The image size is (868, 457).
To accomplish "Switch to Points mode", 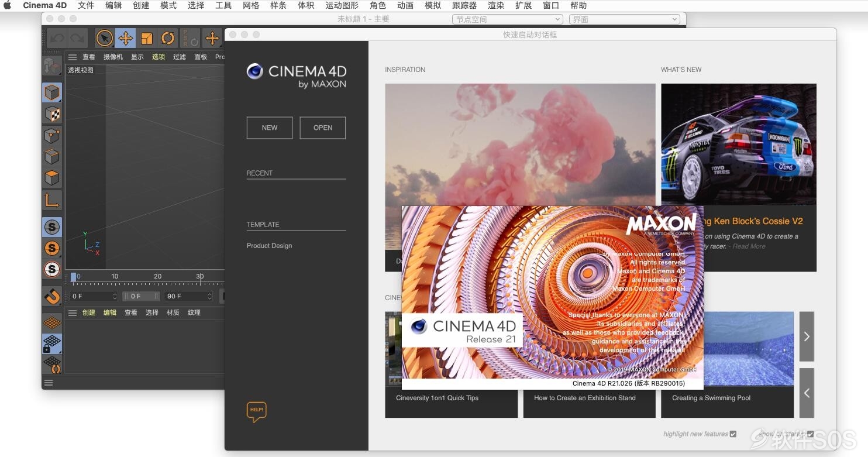I will tap(52, 136).
